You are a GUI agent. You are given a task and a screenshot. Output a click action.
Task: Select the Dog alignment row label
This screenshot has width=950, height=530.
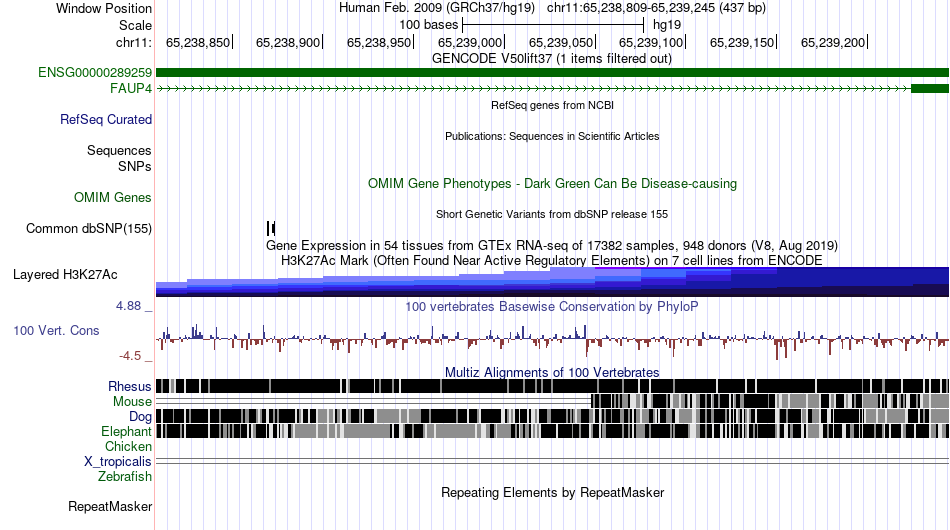click(x=140, y=416)
